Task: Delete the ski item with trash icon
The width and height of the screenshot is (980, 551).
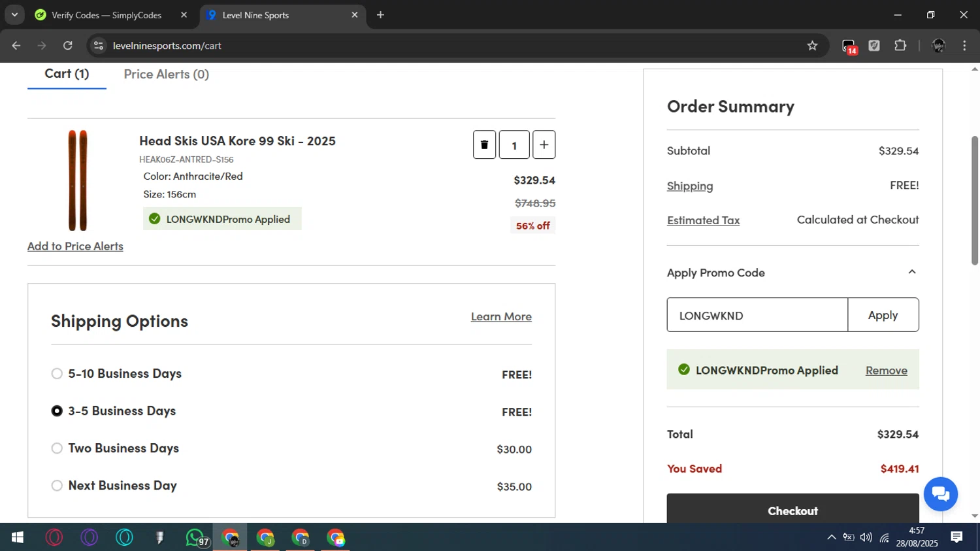Action: click(x=484, y=145)
